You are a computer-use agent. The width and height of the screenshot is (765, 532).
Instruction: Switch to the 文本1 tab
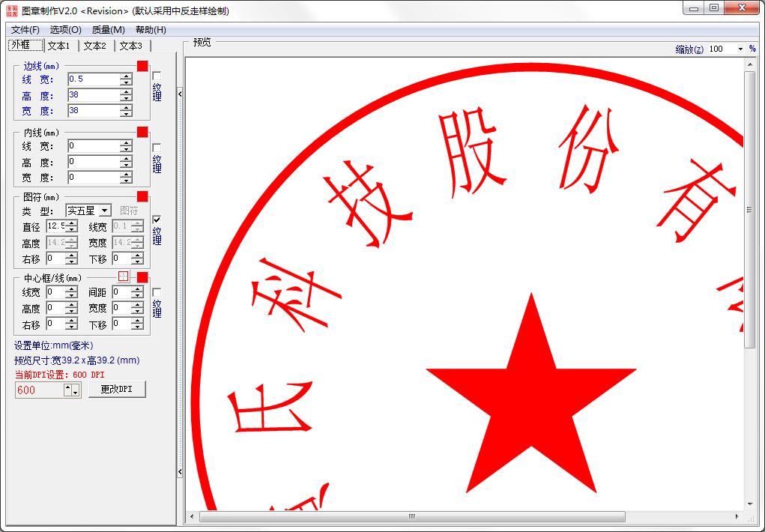click(58, 45)
